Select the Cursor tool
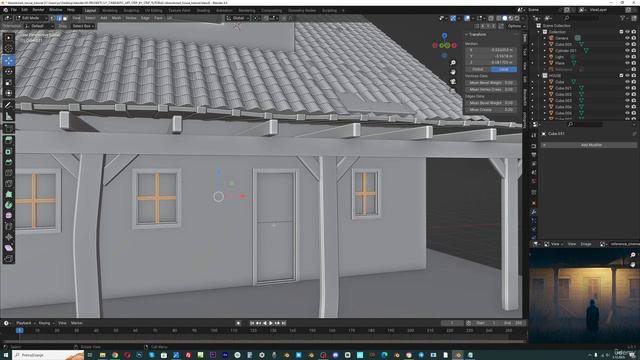 (x=9, y=49)
